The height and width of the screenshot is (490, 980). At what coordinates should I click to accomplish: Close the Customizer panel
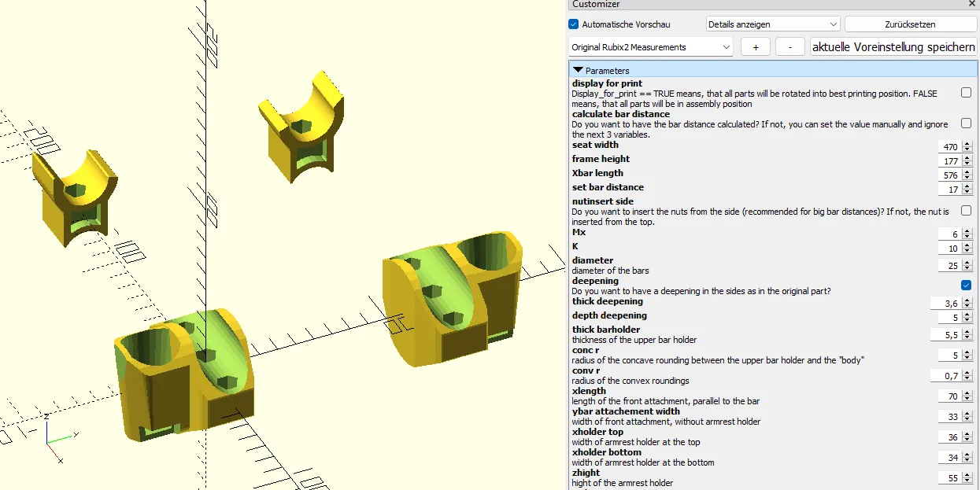point(971,5)
